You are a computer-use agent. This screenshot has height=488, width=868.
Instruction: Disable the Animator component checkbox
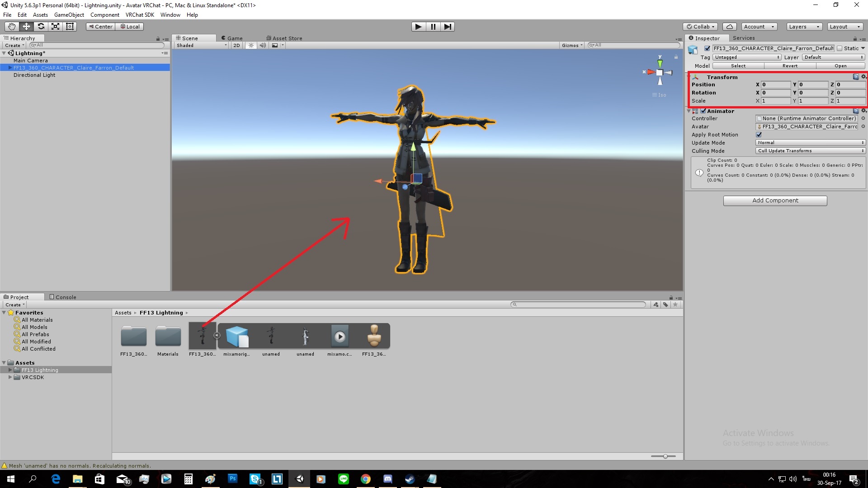coord(703,111)
